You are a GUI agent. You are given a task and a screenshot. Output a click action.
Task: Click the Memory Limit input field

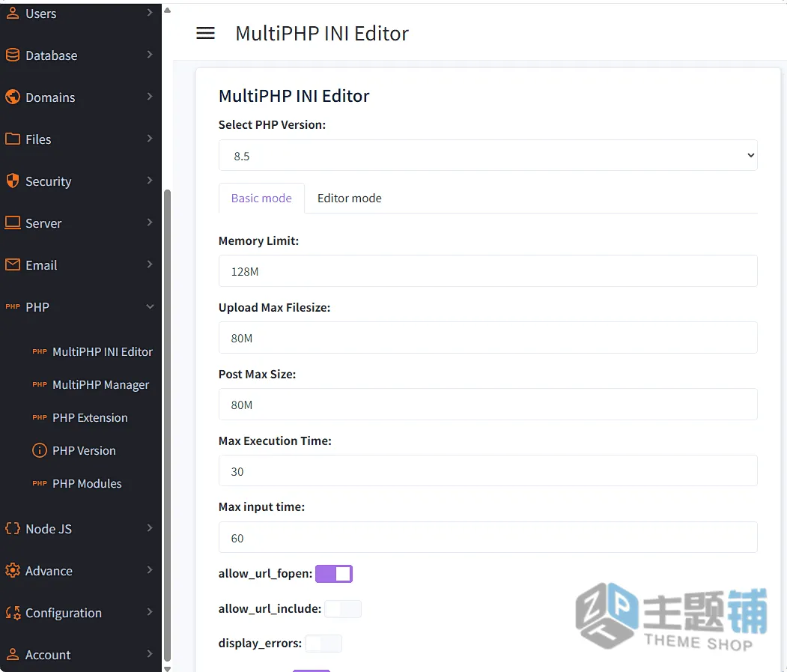click(x=488, y=271)
